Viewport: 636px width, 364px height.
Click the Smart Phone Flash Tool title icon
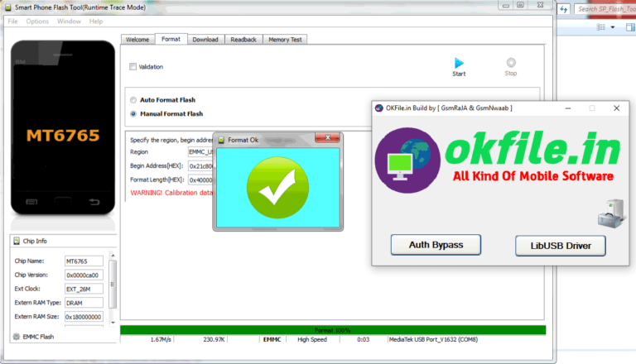point(7,7)
